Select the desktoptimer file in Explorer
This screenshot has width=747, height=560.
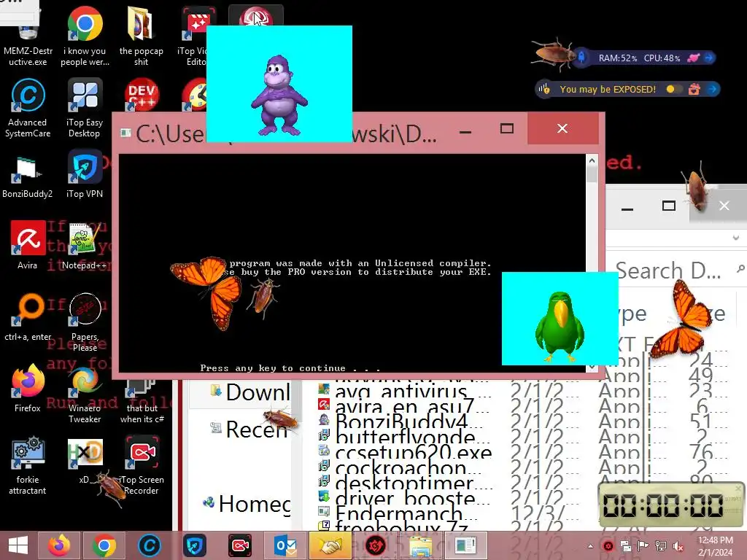click(x=406, y=483)
